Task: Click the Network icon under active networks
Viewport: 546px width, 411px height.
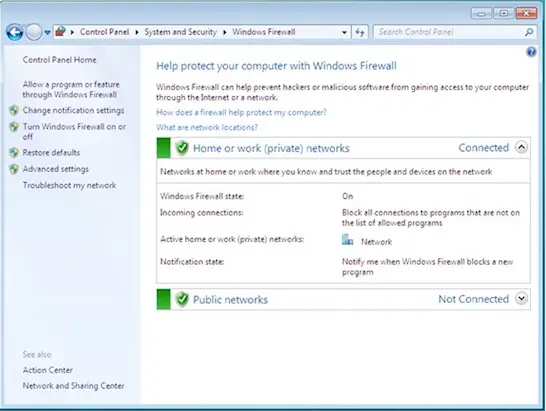Action: pyautogui.click(x=347, y=240)
